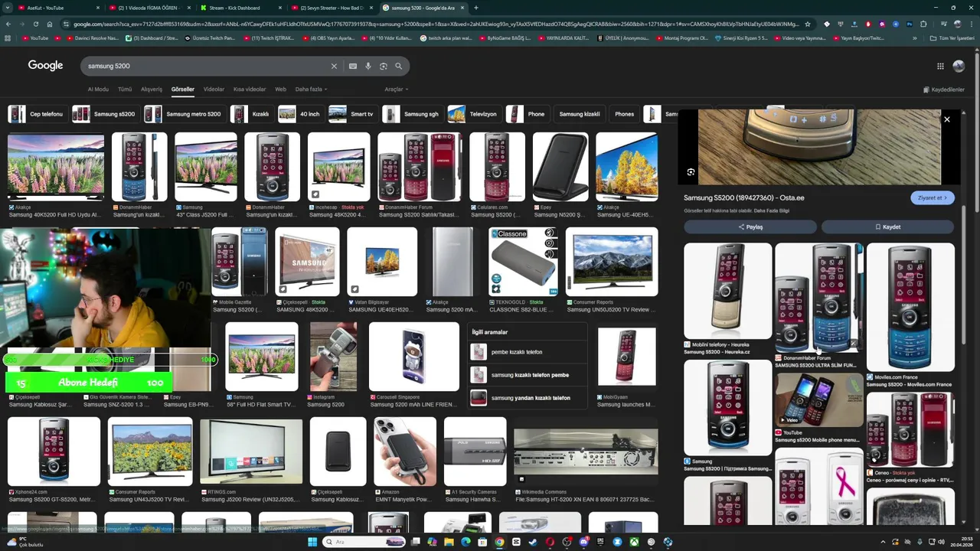
Task: Click the Chrome address bar
Action: coord(436,24)
